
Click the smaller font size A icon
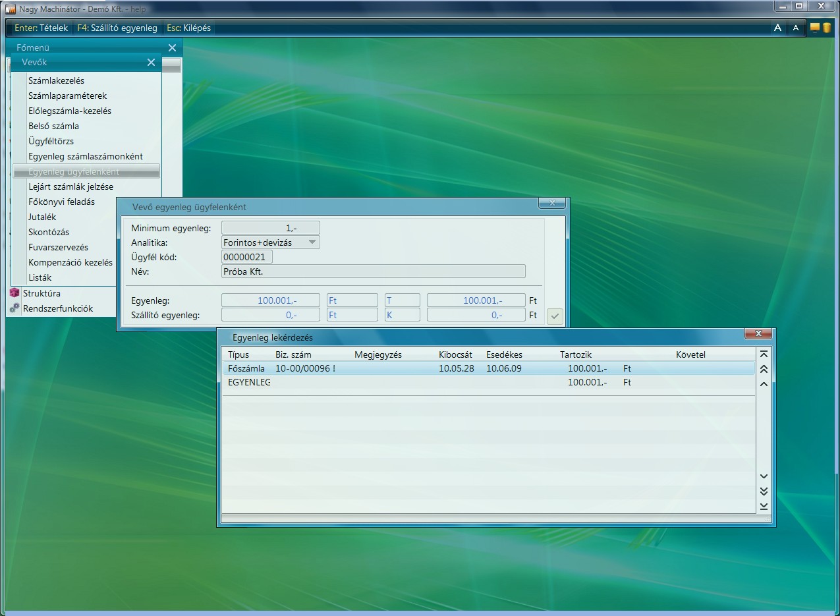pyautogui.click(x=796, y=28)
